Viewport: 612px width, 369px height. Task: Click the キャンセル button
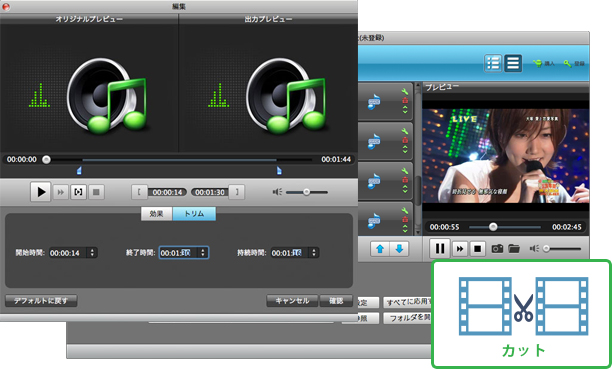click(x=292, y=301)
